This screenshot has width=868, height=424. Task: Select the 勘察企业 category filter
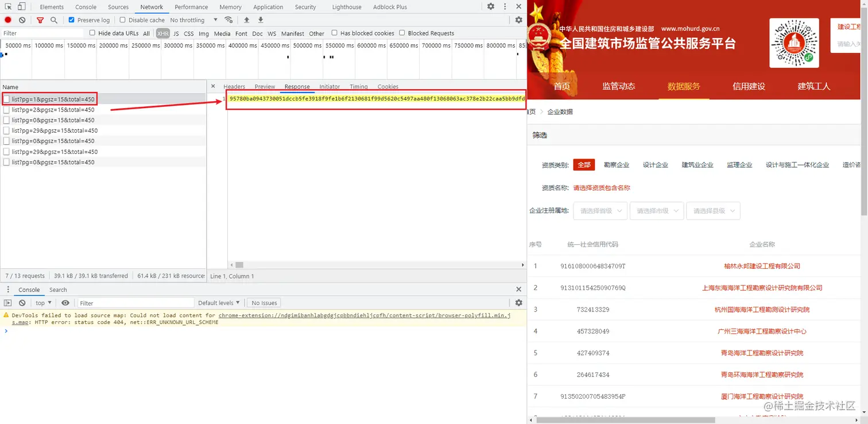point(617,165)
